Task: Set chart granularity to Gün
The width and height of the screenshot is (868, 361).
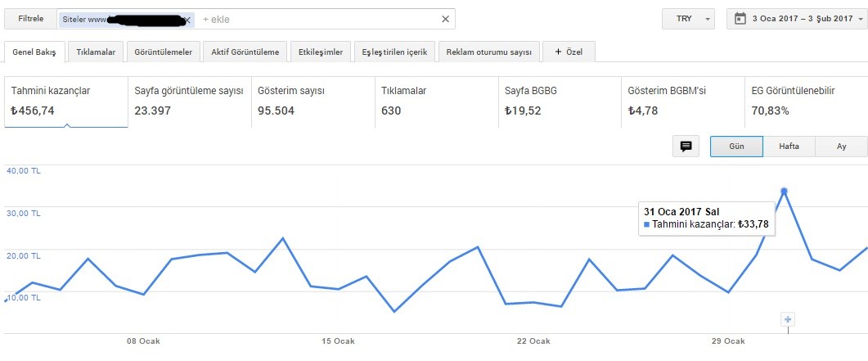Action: coord(737,147)
